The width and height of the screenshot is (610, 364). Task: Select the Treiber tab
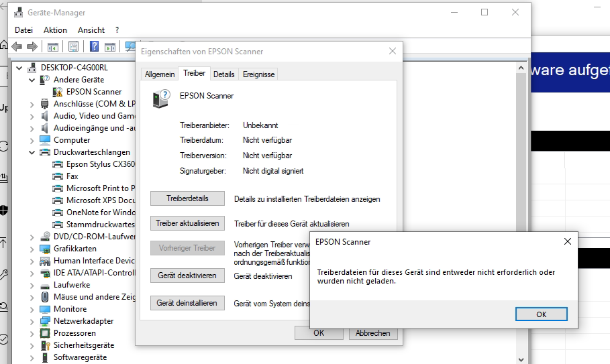[x=194, y=73]
